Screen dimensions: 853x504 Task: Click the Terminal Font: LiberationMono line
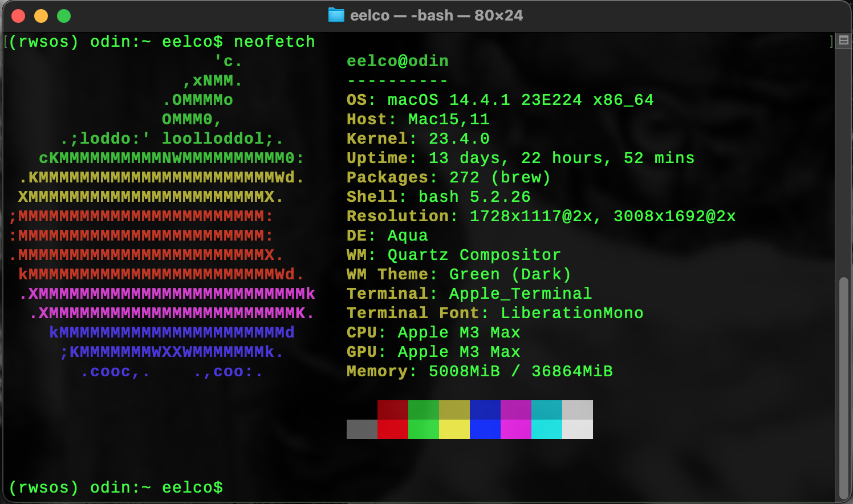[x=494, y=313]
